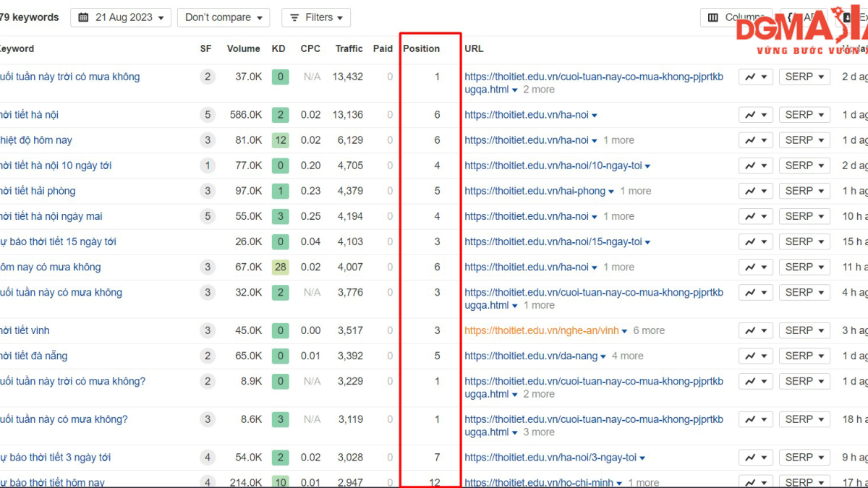Open the Don't compare dropdown
The width and height of the screenshot is (868, 488).
click(224, 17)
